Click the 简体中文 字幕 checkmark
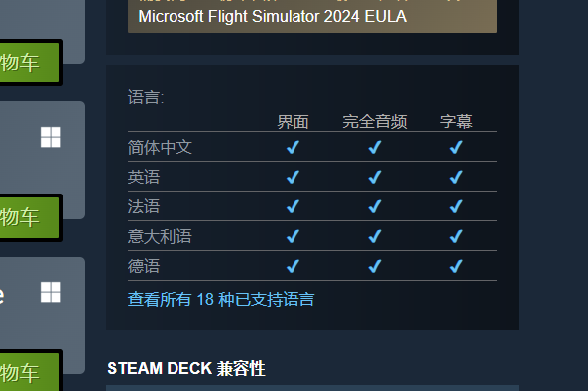Screen dimensions: 588x391 456,147
